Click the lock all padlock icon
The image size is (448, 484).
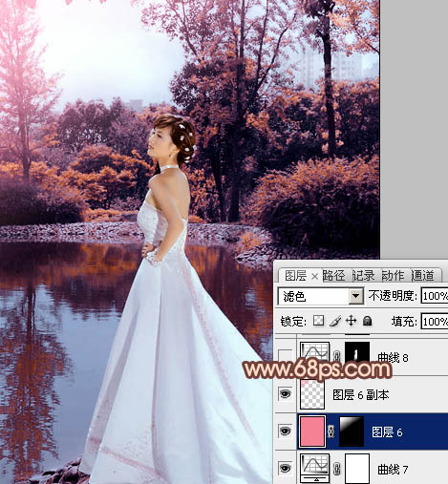click(368, 321)
